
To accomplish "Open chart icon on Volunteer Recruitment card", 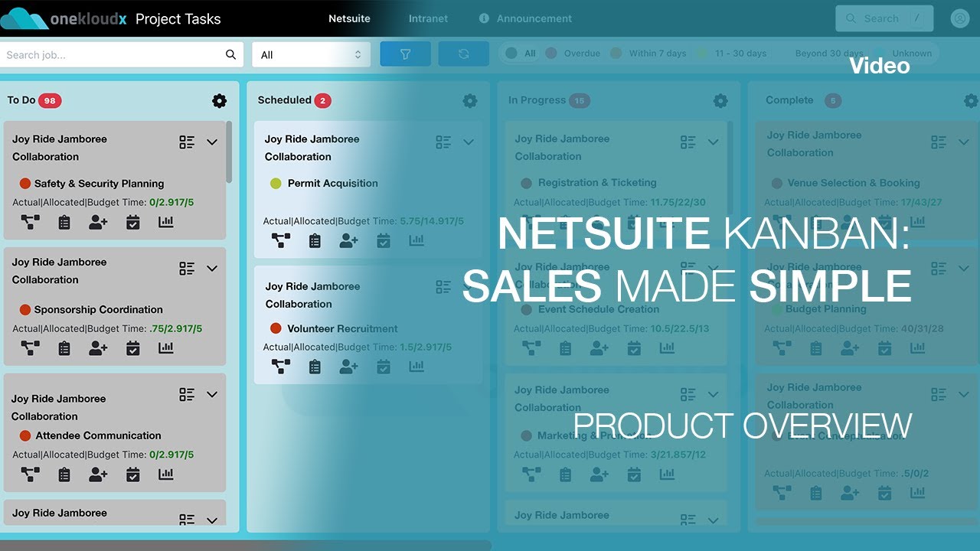I will coord(416,367).
